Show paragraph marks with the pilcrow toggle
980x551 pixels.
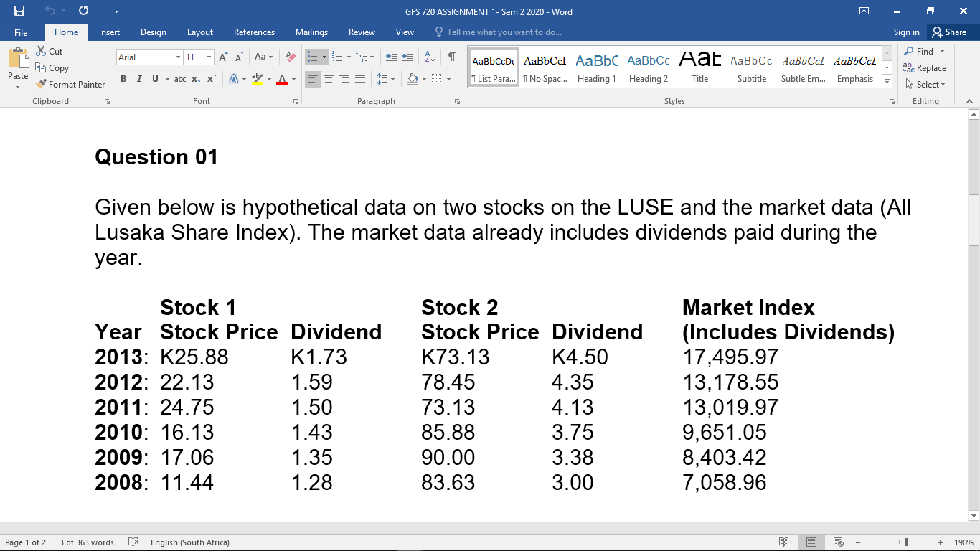click(x=451, y=56)
